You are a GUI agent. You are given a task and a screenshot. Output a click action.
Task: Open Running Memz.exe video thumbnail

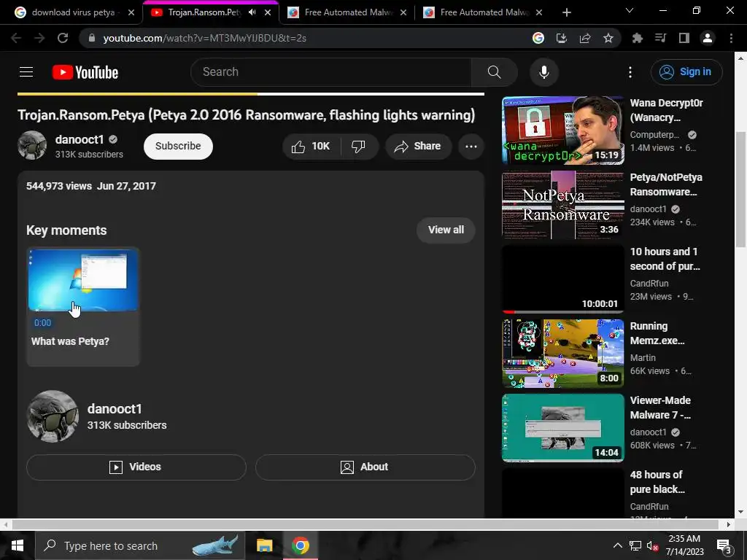(x=562, y=354)
